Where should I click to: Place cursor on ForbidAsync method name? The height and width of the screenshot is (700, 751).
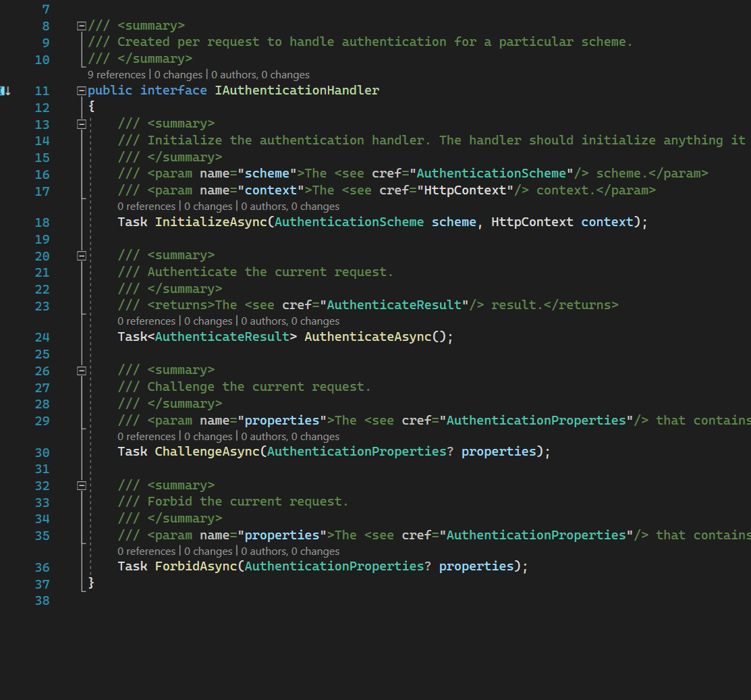point(196,567)
